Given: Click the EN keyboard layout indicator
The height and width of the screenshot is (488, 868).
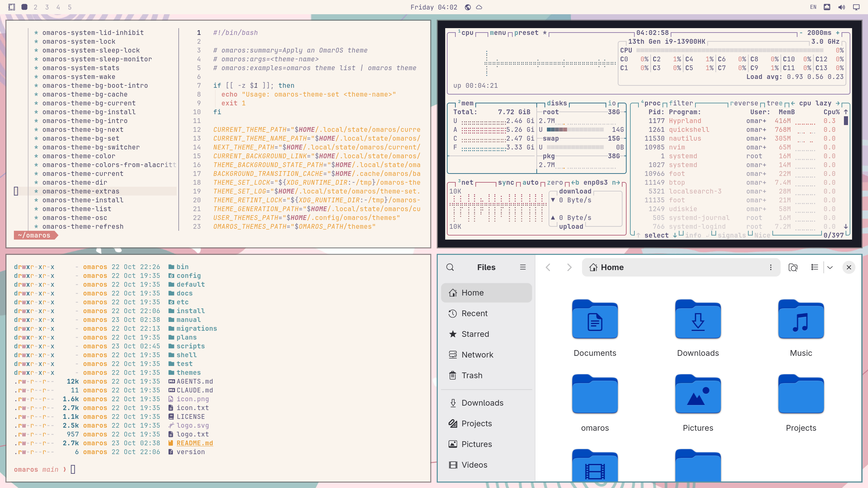Looking at the screenshot, I should [x=813, y=7].
